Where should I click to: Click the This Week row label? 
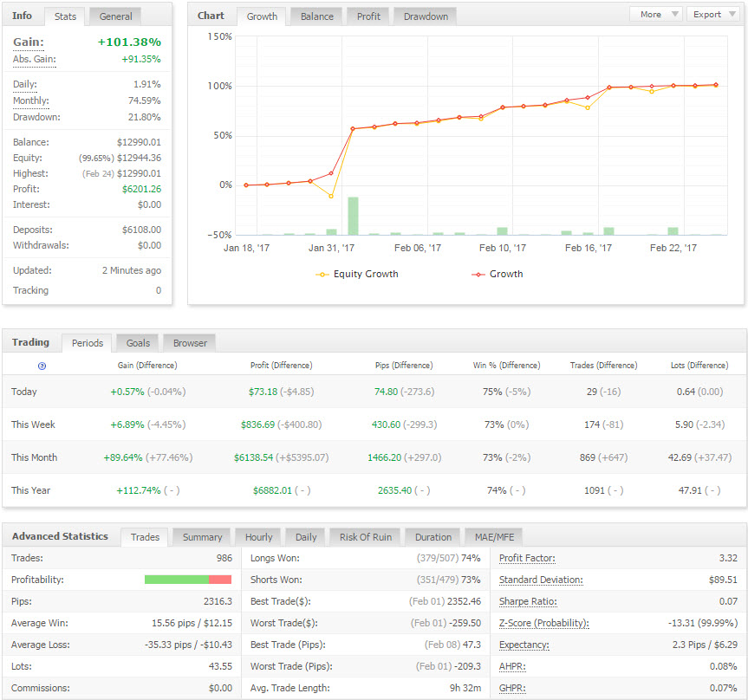point(33,425)
